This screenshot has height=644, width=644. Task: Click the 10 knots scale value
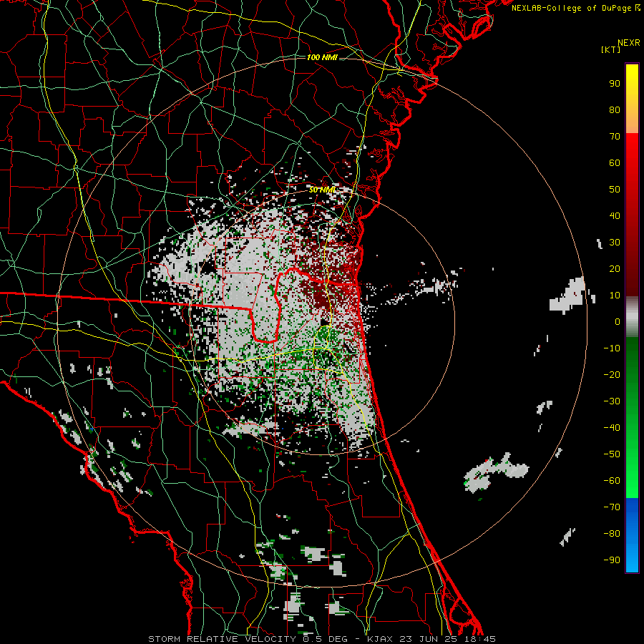pos(615,296)
